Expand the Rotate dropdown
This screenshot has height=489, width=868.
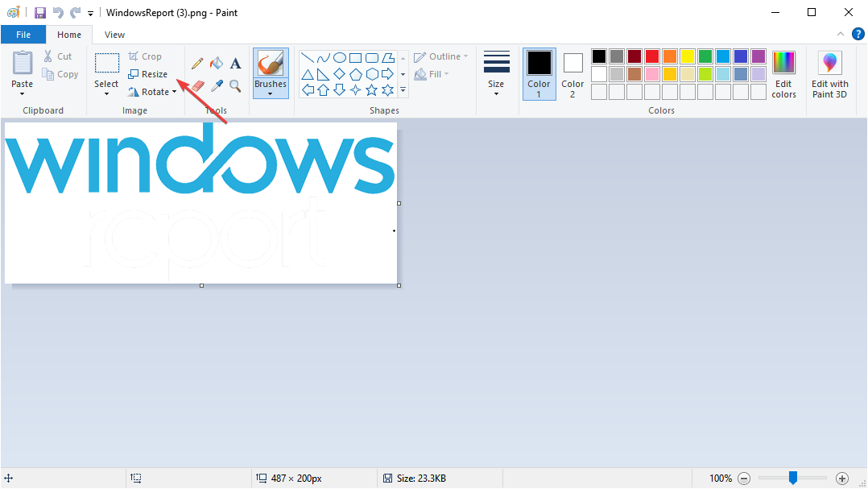pyautogui.click(x=174, y=92)
